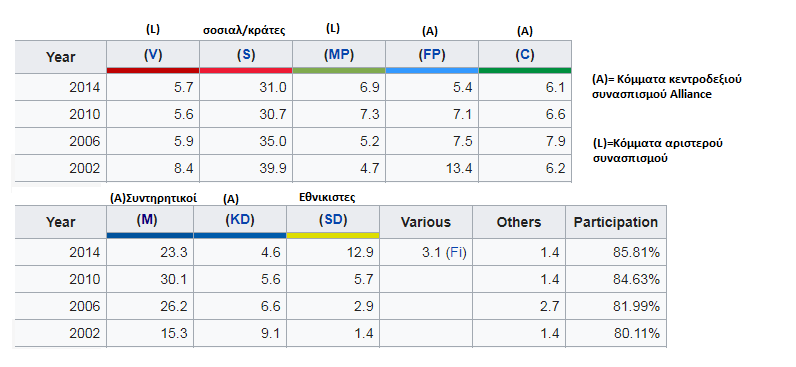The height and width of the screenshot is (367, 796).
Task: Click the 12.9 value under (SD)
Action: click(333, 252)
